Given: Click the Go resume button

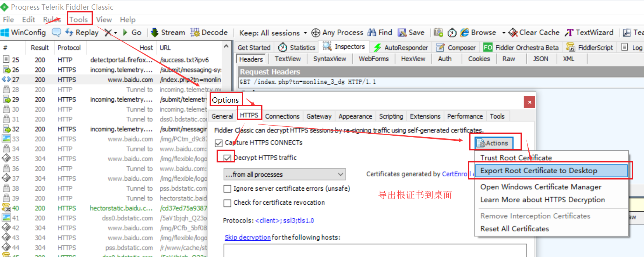Looking at the screenshot, I should coord(132,33).
